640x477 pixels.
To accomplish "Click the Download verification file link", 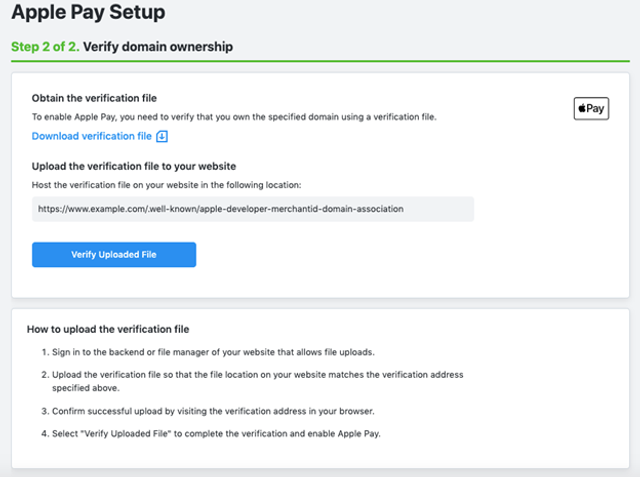I will click(92, 136).
